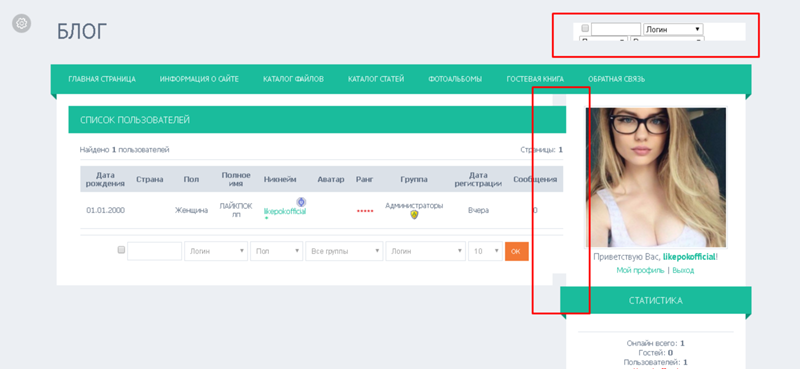Open the Главная страница menu item
The height and width of the screenshot is (369, 800).
(x=102, y=79)
